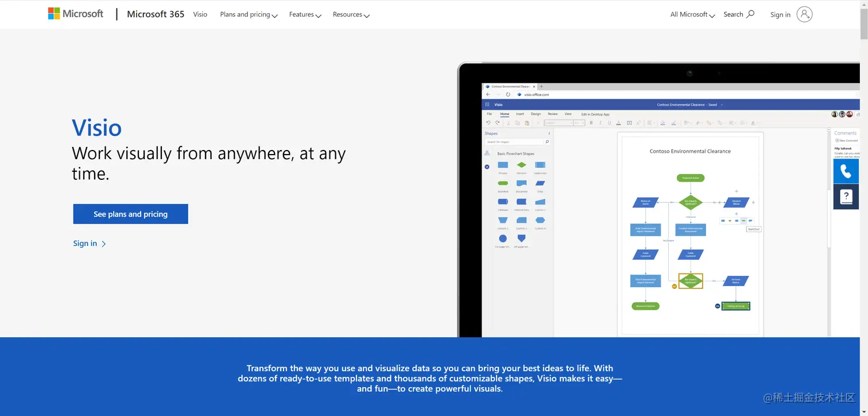This screenshot has height=416, width=868.
Task: Open the Review ribbon tab
Action: pos(553,114)
